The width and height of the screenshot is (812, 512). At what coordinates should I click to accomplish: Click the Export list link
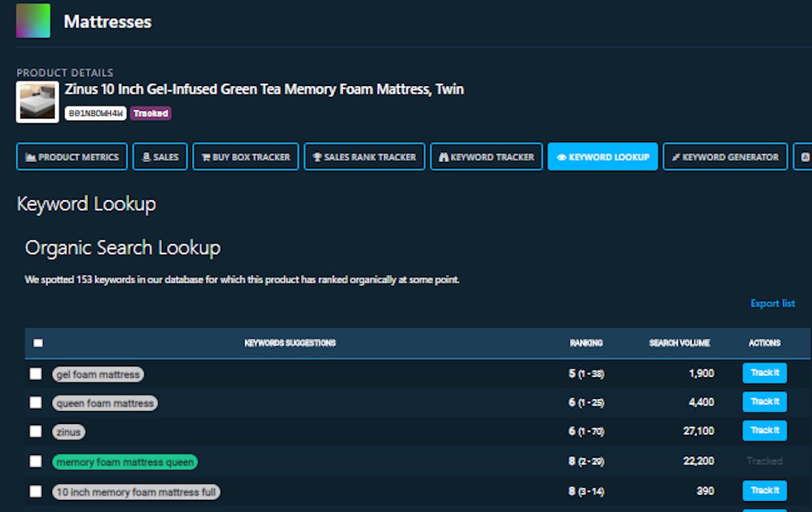(x=773, y=303)
